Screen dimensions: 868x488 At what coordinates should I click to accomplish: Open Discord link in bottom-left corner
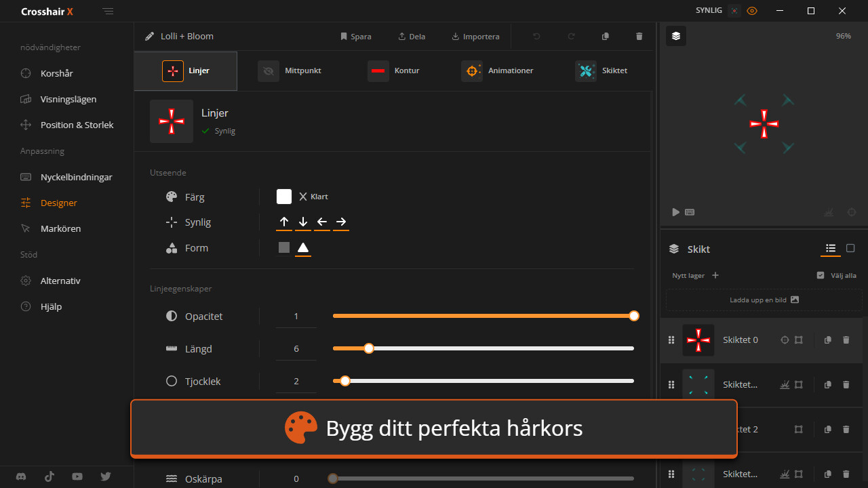coord(21,476)
